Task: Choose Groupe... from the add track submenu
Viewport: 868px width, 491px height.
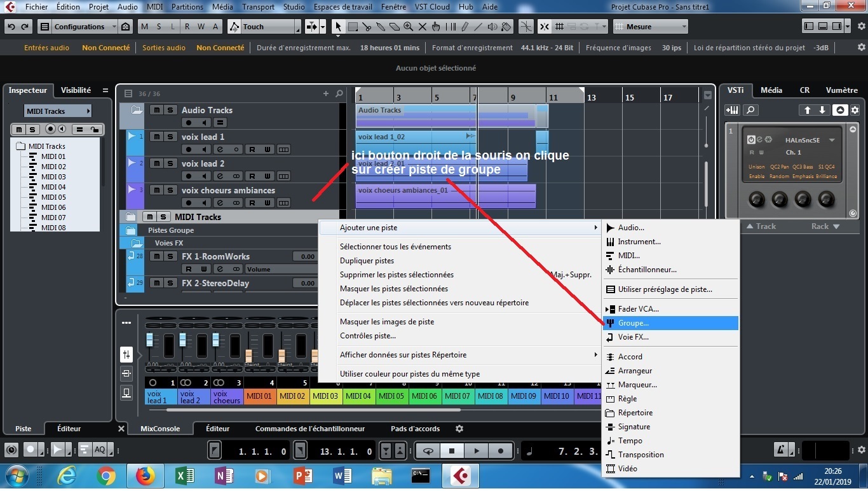Action: tap(671, 323)
